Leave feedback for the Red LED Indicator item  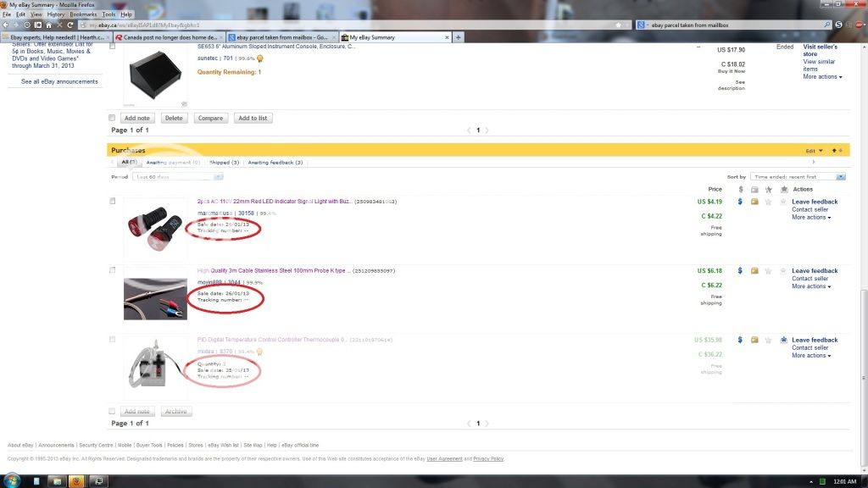(x=815, y=202)
